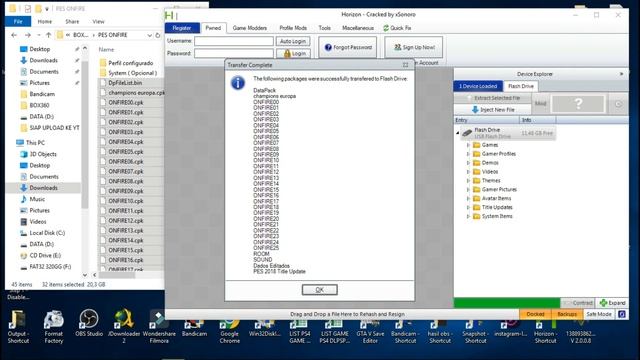Collapse the Flash Drive tree node
The image size is (640, 360).
coord(458,133)
